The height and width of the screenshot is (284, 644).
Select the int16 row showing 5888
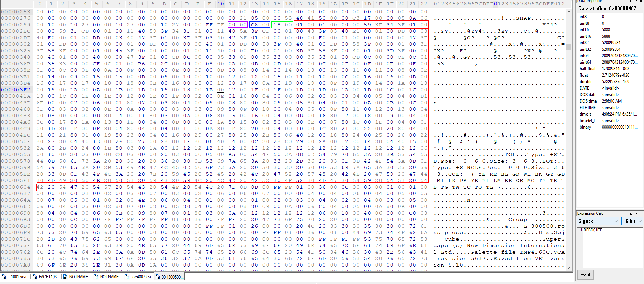pos(610,30)
